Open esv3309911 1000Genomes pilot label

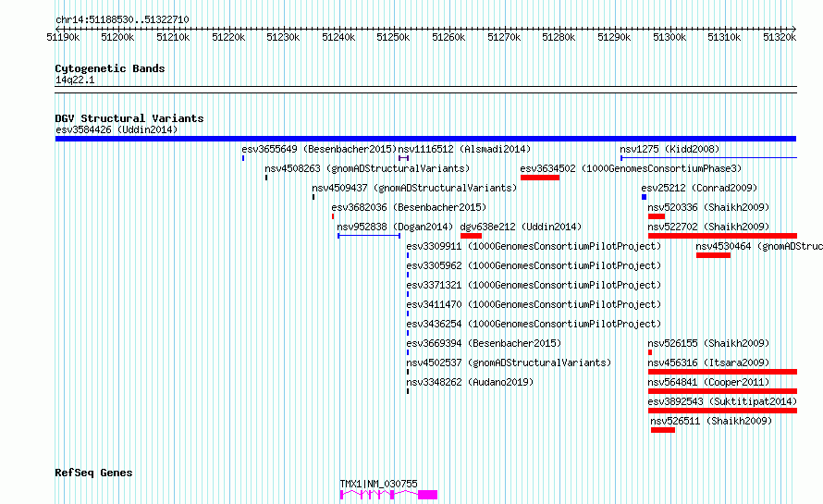(534, 246)
